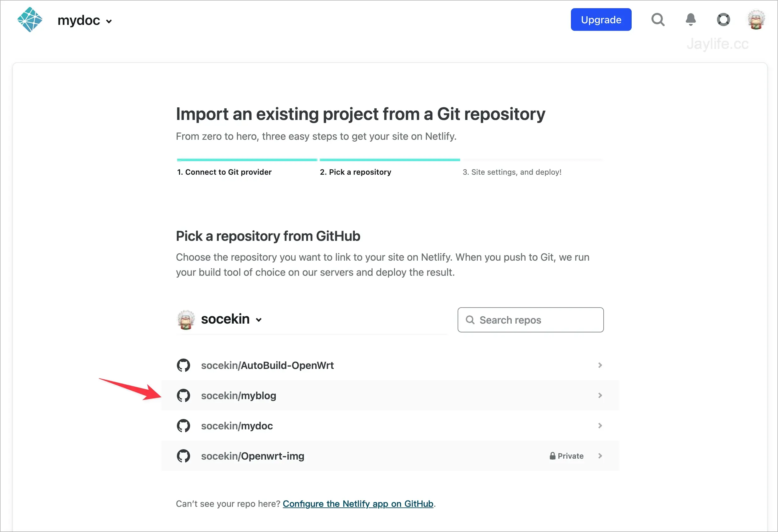
Task: Expand the socekin account selector
Action: tap(258, 320)
